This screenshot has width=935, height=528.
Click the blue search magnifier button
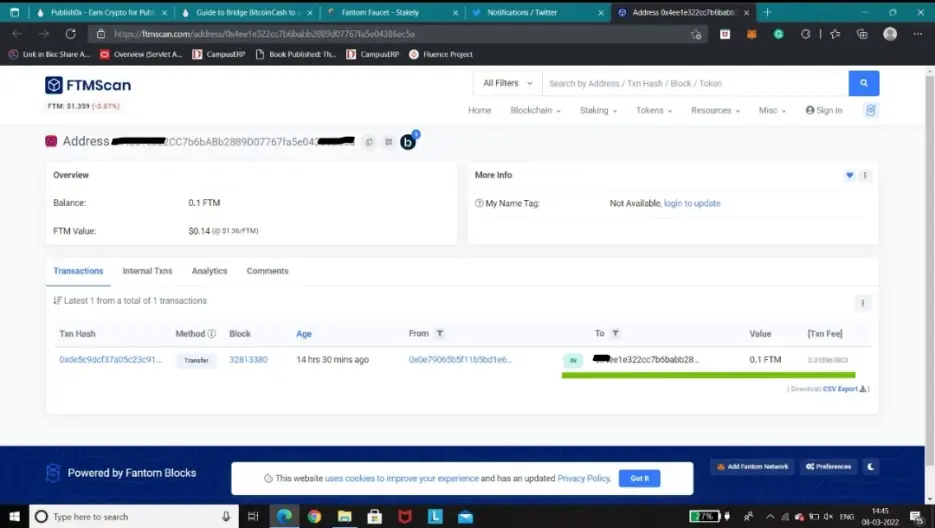(x=863, y=84)
